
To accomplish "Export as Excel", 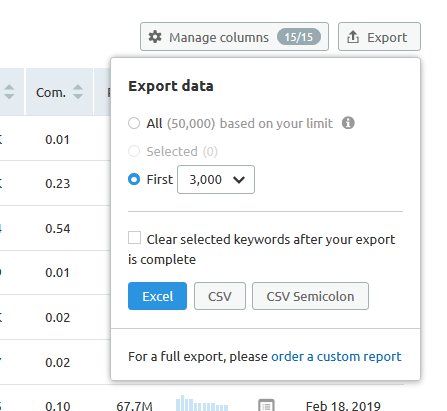I will (157, 296).
